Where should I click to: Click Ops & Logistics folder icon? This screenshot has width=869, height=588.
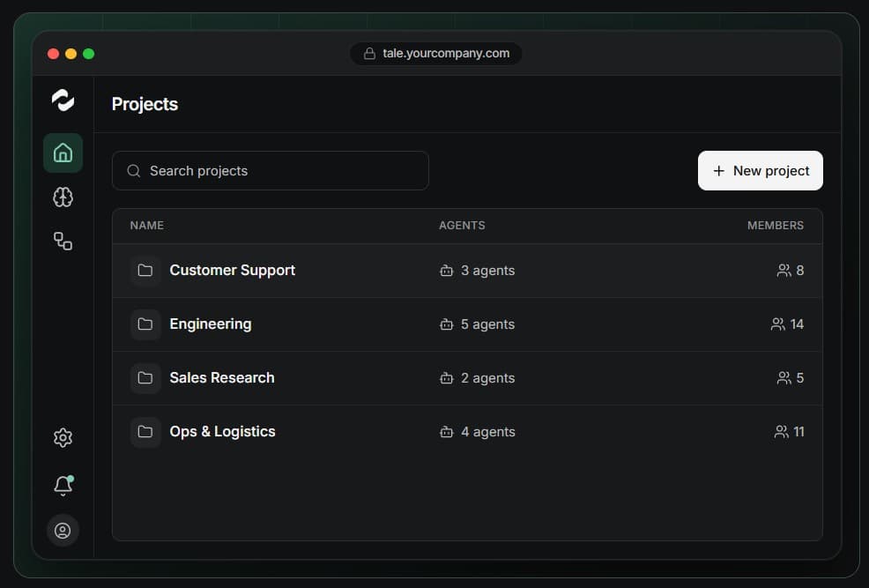point(145,432)
